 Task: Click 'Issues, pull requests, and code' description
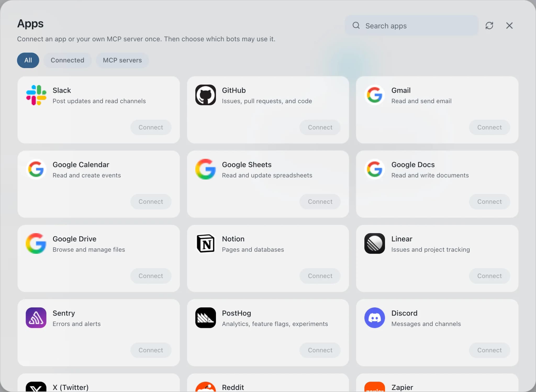tap(267, 101)
